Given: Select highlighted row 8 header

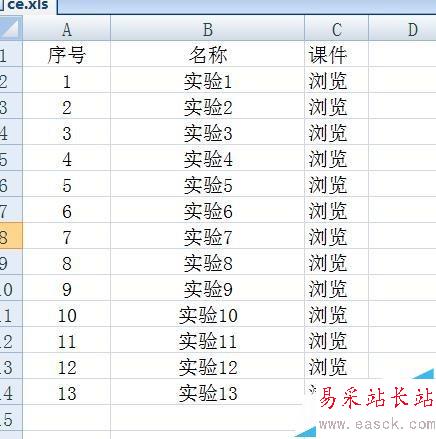Looking at the screenshot, I should [x=11, y=237].
